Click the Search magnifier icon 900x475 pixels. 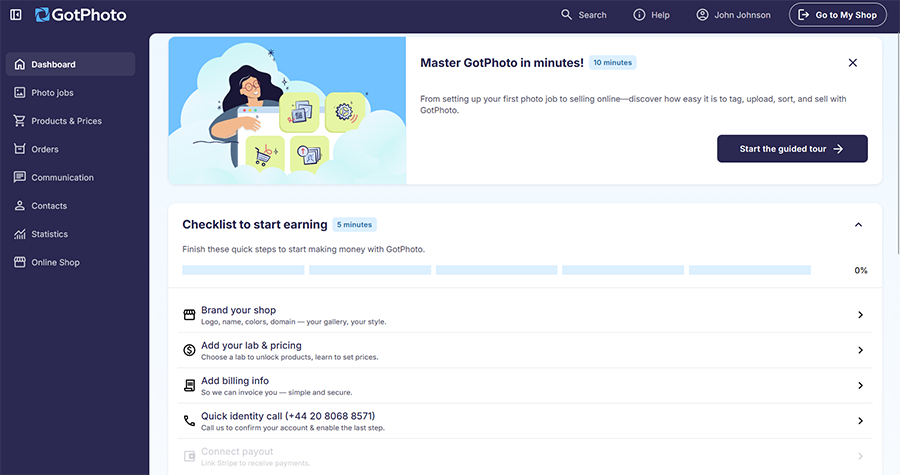[567, 15]
